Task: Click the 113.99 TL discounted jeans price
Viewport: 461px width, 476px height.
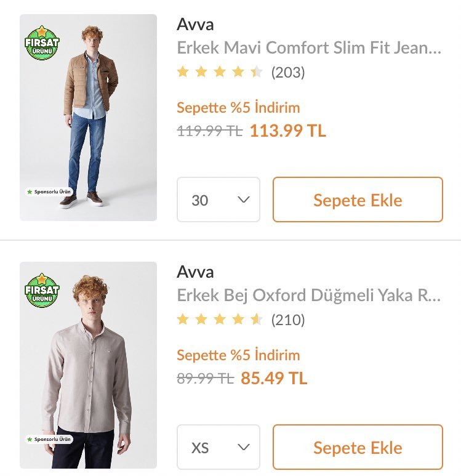Action: tap(287, 131)
